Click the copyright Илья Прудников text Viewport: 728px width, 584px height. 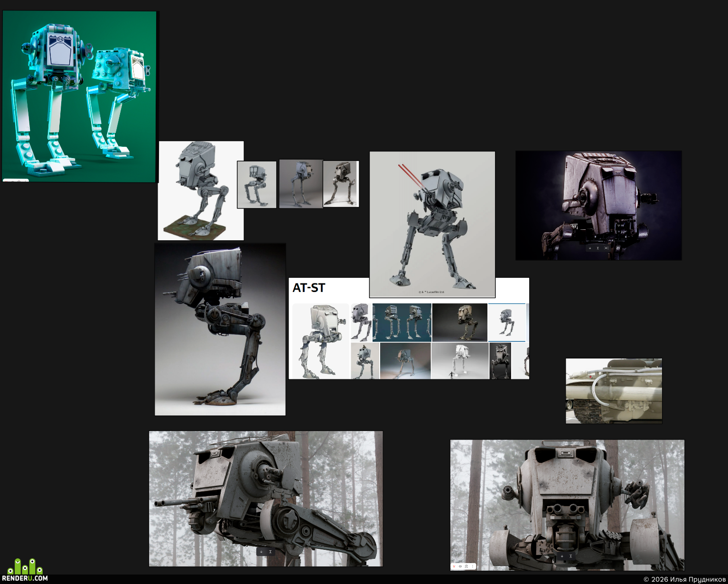coord(684,579)
